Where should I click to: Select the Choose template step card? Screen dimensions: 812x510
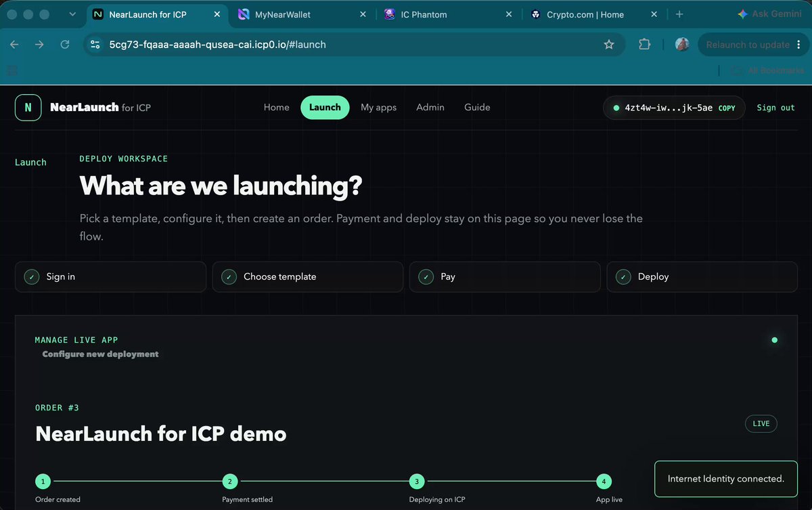tap(308, 277)
